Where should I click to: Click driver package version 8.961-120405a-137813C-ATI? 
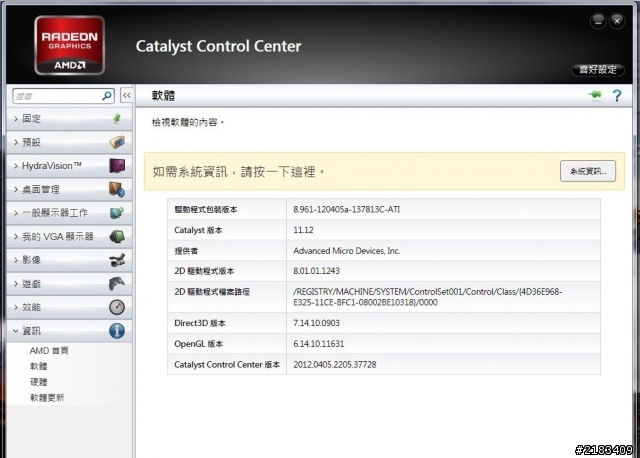point(347,209)
